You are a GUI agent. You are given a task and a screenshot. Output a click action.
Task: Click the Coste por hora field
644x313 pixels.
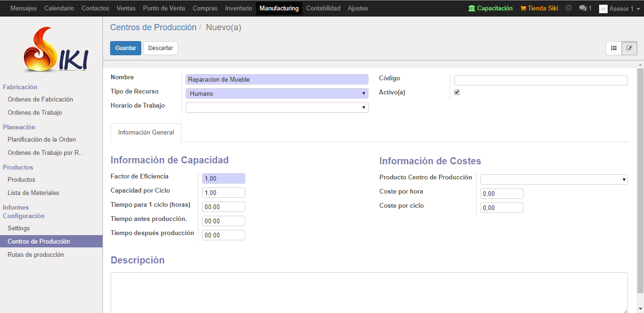502,194
